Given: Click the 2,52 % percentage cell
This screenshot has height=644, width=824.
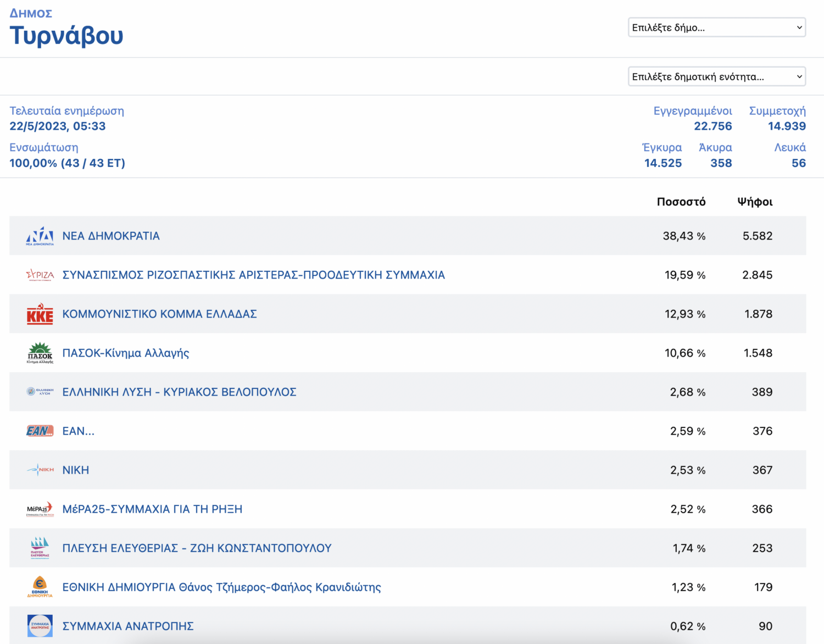Looking at the screenshot, I should click(688, 509).
